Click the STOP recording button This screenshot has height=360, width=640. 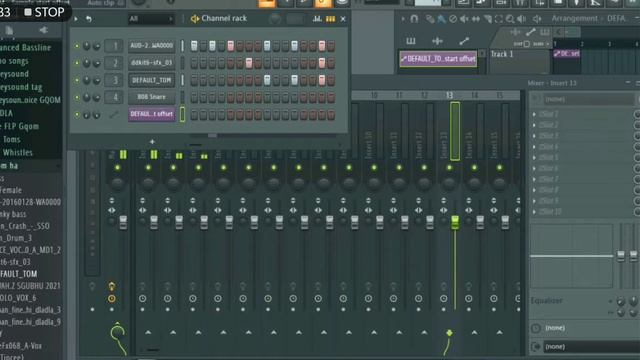pyautogui.click(x=44, y=12)
